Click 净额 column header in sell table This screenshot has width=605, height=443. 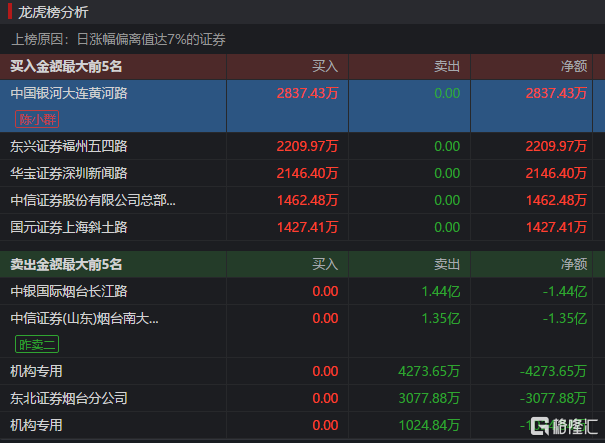click(x=574, y=264)
